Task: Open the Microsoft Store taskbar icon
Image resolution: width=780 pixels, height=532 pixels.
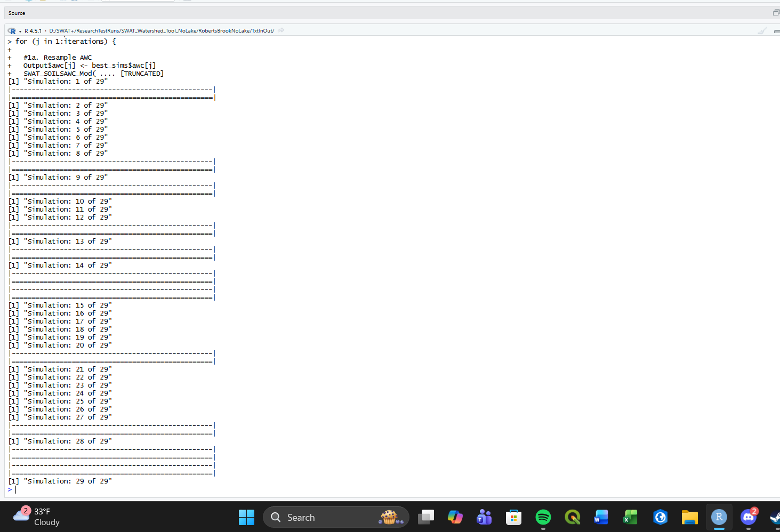Action: point(513,517)
